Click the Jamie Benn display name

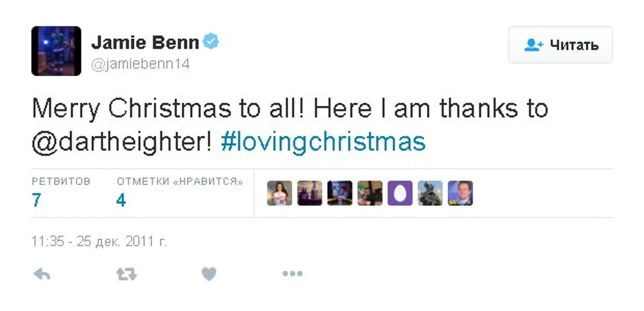pos(145,43)
